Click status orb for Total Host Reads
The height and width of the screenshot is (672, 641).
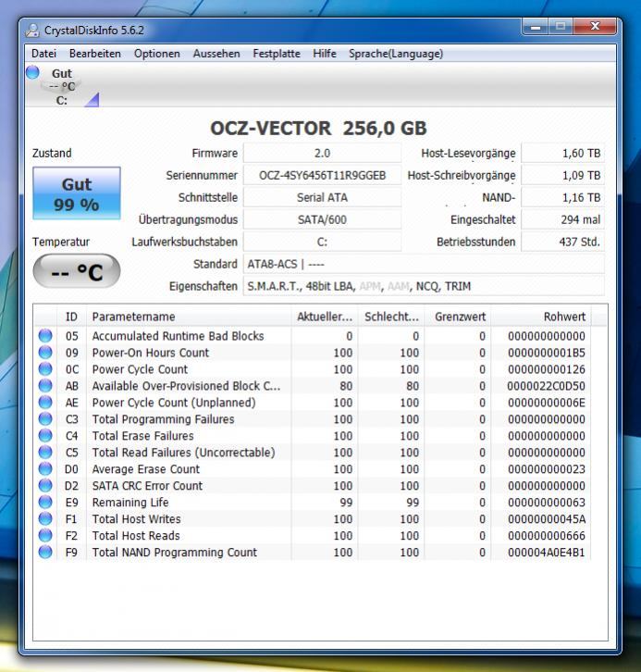45,536
